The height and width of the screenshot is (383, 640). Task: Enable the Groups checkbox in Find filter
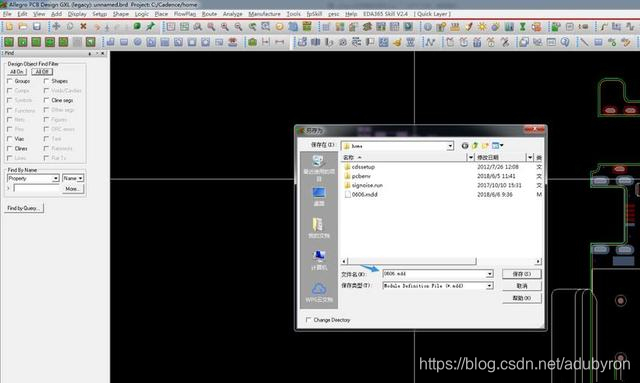pos(10,81)
